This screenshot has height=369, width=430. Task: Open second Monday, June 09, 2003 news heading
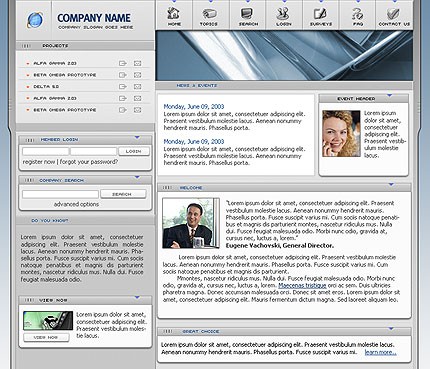tap(194, 142)
